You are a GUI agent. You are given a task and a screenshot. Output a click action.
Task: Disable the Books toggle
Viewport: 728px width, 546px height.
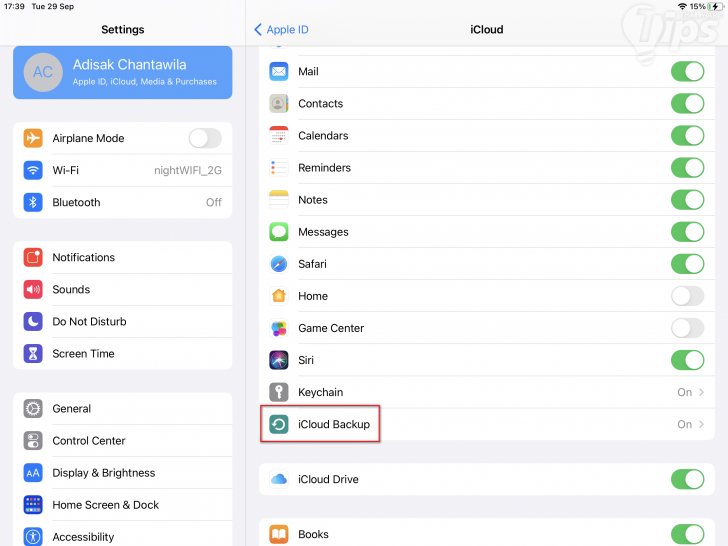(687, 534)
